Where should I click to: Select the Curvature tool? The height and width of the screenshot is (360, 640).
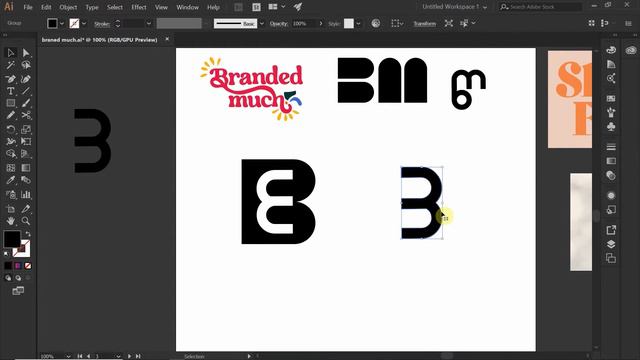click(26, 79)
